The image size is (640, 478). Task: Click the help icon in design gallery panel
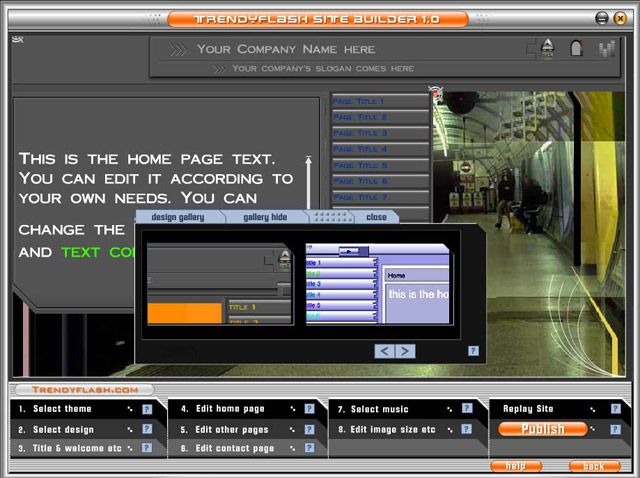pos(473,351)
